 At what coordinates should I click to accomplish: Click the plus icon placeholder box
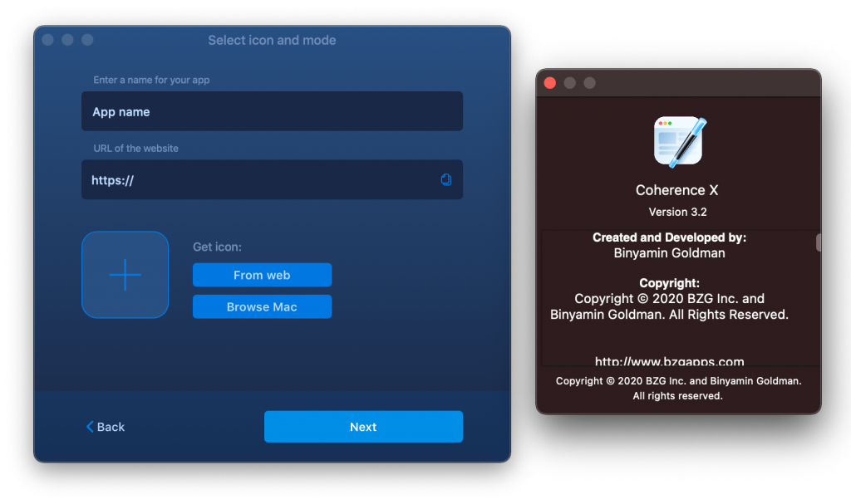[x=125, y=275]
